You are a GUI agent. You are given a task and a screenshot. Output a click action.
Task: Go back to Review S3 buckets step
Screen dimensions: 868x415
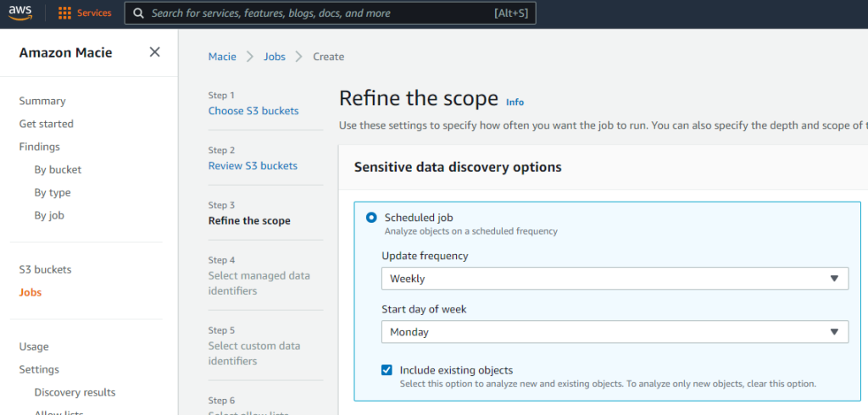253,165
